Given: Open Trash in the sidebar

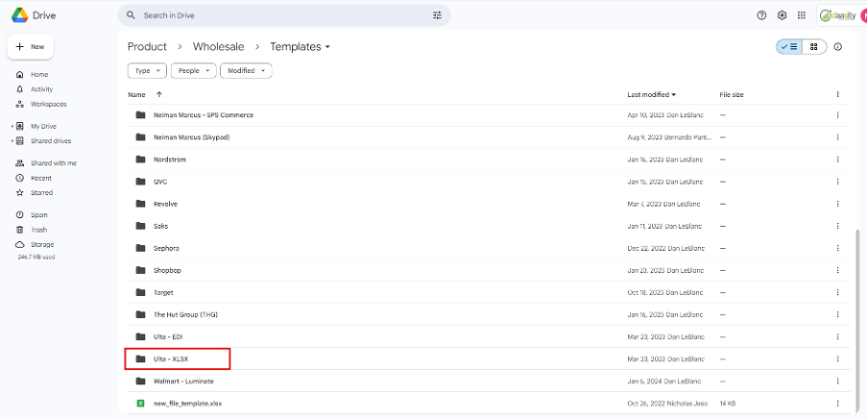Looking at the screenshot, I should pyautogui.click(x=39, y=230).
